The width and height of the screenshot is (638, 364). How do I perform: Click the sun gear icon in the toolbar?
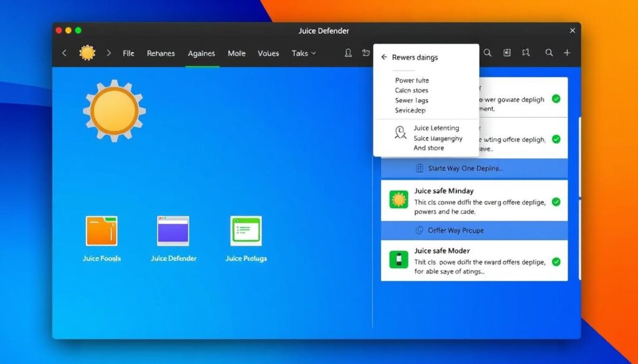(x=87, y=54)
